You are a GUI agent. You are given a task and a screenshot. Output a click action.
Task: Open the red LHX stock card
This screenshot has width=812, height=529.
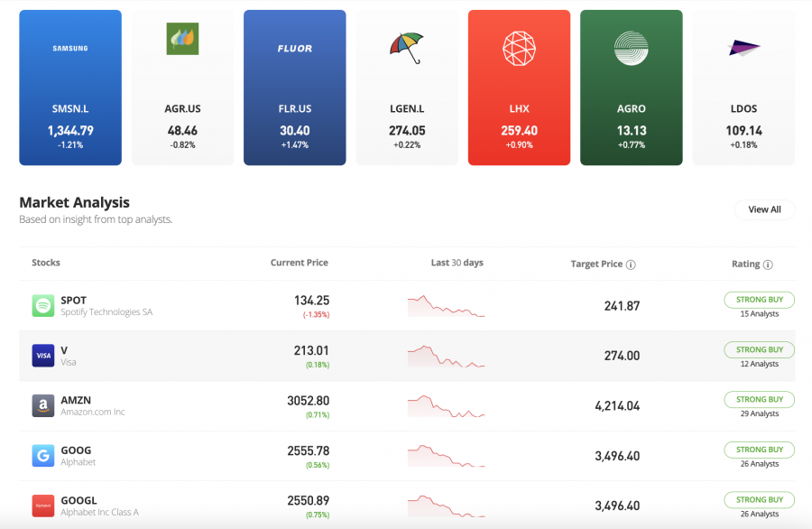(x=519, y=88)
